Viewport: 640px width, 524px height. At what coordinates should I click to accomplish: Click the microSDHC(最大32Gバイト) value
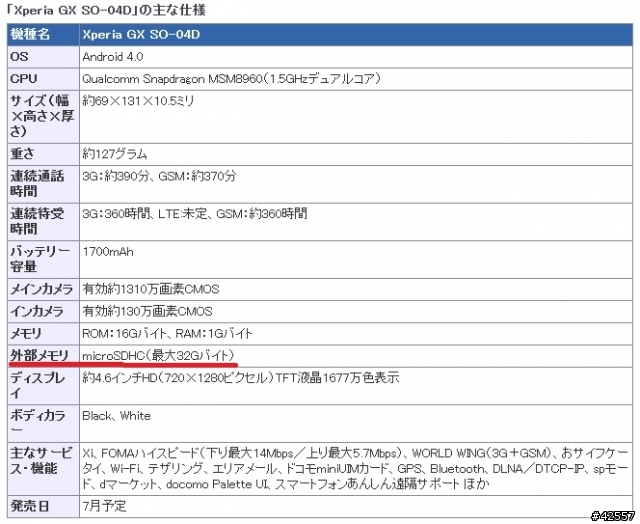click(159, 356)
